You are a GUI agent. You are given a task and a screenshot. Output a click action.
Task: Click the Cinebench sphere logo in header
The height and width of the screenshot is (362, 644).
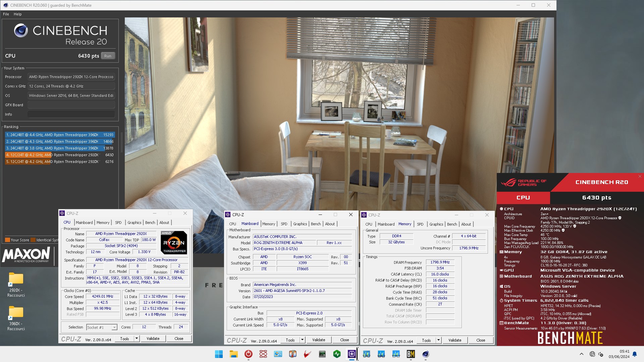[21, 31]
